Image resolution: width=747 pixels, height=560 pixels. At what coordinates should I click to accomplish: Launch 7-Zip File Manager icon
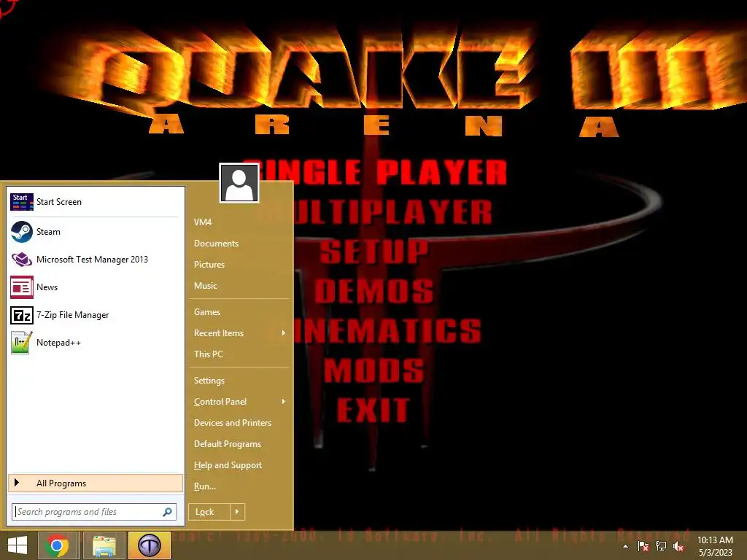tap(21, 315)
